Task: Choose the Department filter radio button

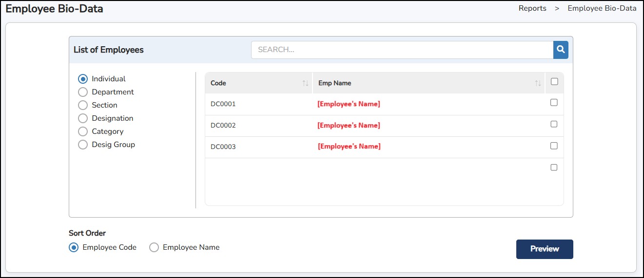Action: click(x=83, y=92)
